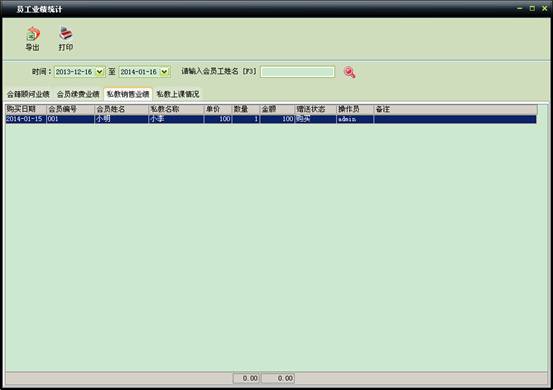The image size is (553, 390).
Task: Click the 单价 column header
Action: 218,109
